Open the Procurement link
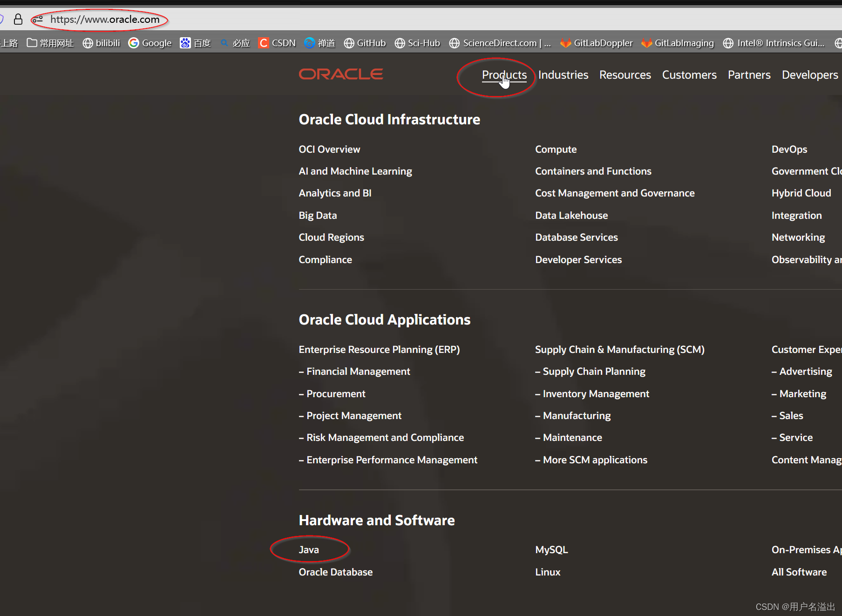842x616 pixels. point(332,394)
